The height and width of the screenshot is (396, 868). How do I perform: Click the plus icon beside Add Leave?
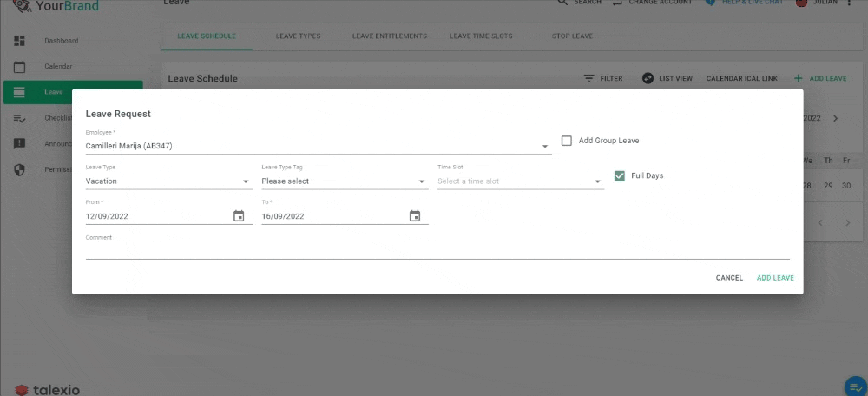[x=799, y=79]
